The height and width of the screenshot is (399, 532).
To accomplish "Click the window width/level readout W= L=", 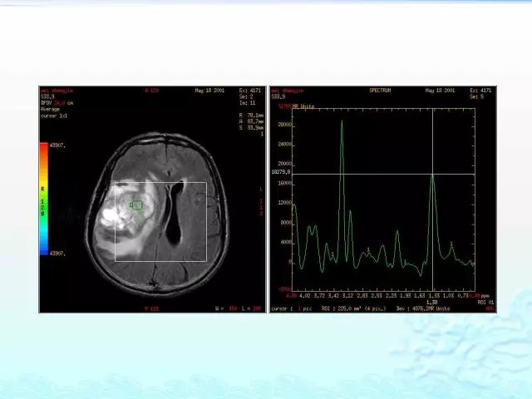I will point(239,308).
